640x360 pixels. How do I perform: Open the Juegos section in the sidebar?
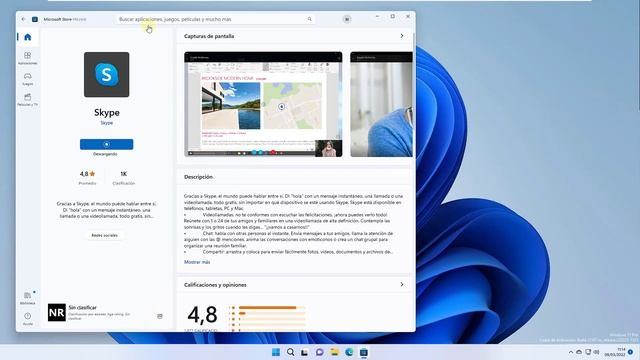[x=28, y=79]
